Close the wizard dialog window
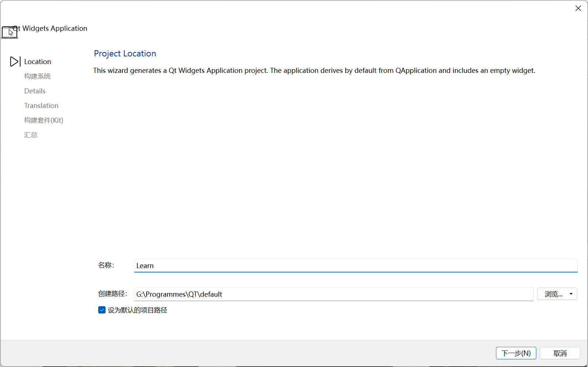This screenshot has height=367, width=588. point(578,8)
